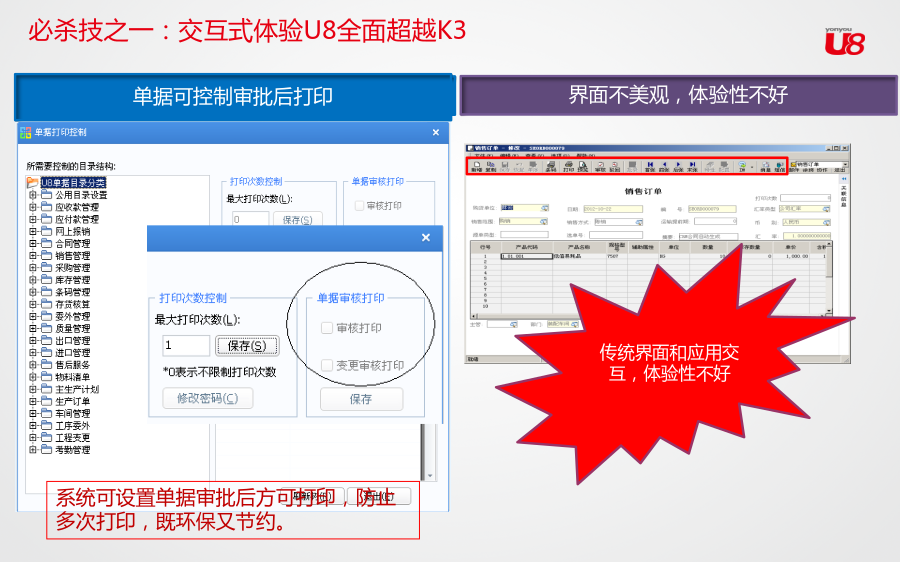Expand the 考勤管理 tree node
The image size is (900, 562).
(33, 449)
